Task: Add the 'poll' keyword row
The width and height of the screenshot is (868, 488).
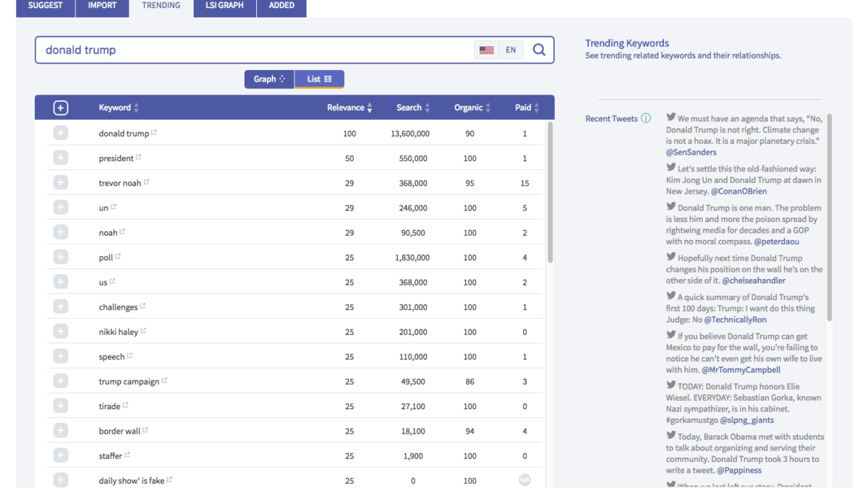Action: 61,257
